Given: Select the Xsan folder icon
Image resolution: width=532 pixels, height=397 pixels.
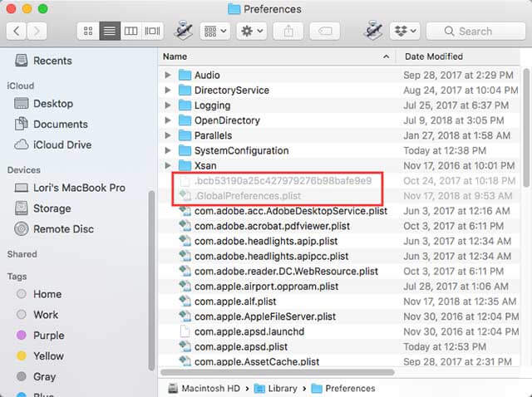Looking at the screenshot, I should pyautogui.click(x=185, y=165).
